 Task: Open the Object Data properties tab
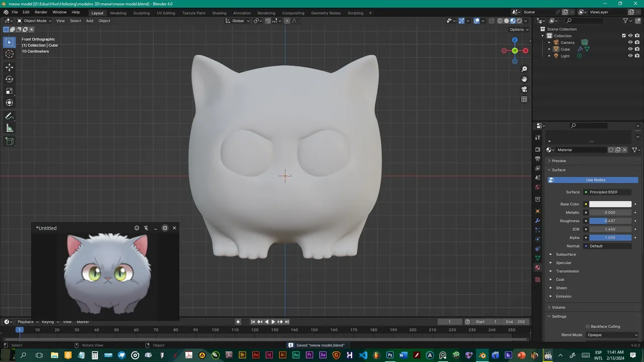(537, 258)
